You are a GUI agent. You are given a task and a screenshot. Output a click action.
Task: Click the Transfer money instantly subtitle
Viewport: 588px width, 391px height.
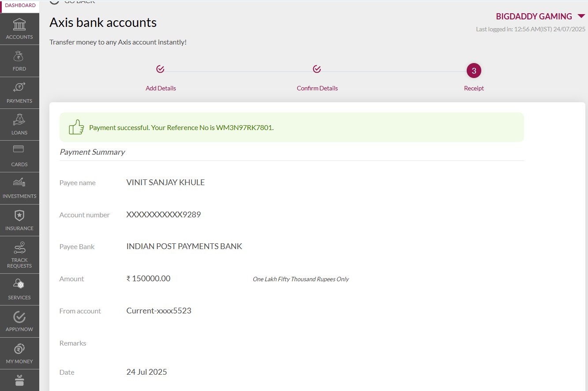pos(118,42)
